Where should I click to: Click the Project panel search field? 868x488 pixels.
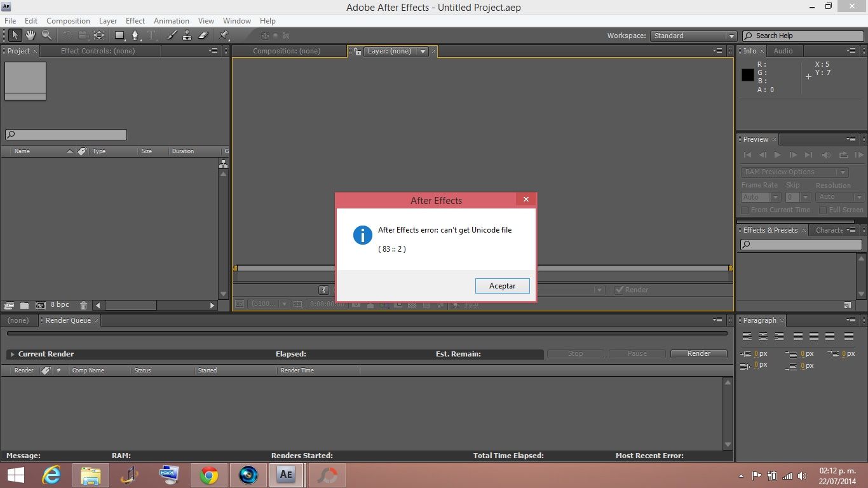pyautogui.click(x=66, y=135)
